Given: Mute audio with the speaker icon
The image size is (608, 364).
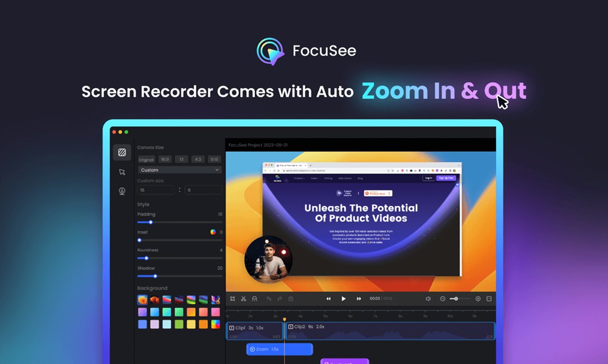Looking at the screenshot, I should (x=428, y=299).
